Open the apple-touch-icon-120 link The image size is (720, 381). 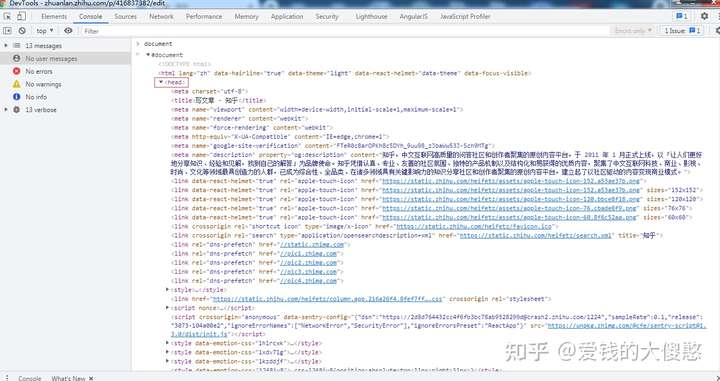[511, 199]
